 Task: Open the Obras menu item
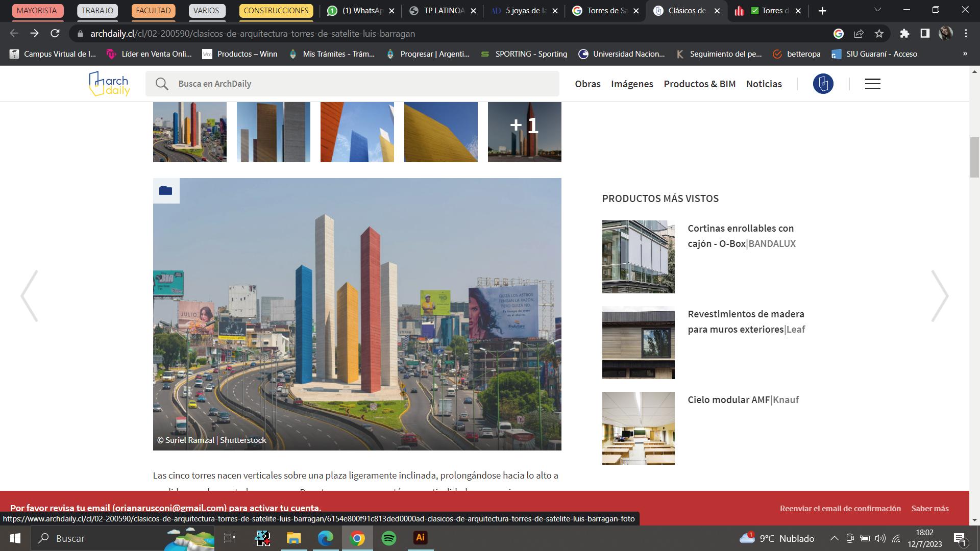(x=587, y=84)
